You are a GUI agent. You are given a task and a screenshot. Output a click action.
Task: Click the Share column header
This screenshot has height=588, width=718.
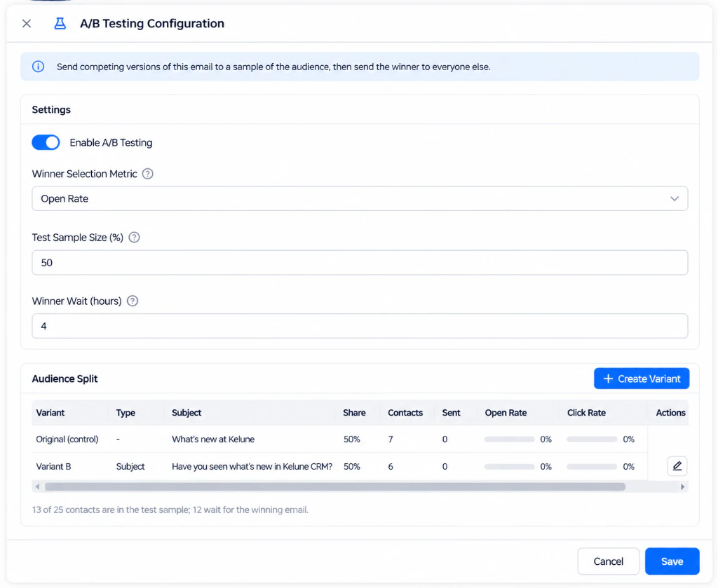pos(354,413)
